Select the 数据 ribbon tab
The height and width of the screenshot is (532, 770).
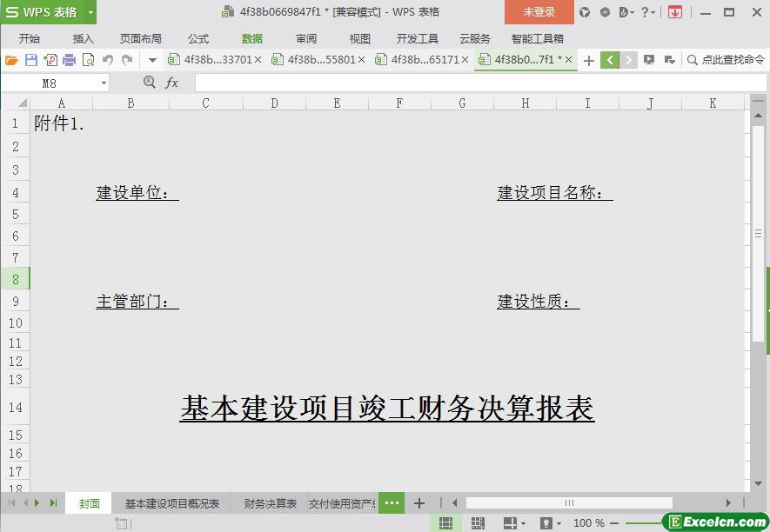coord(252,38)
